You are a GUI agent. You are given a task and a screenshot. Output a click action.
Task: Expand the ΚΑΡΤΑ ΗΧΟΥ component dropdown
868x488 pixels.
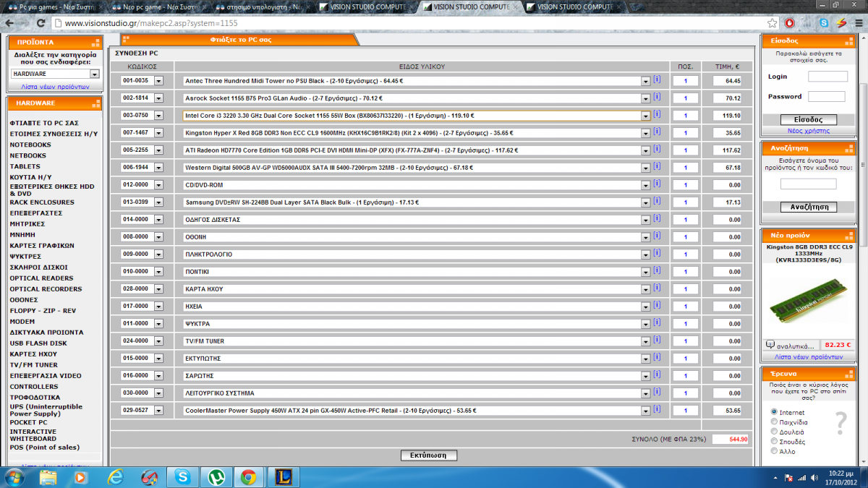coord(646,289)
